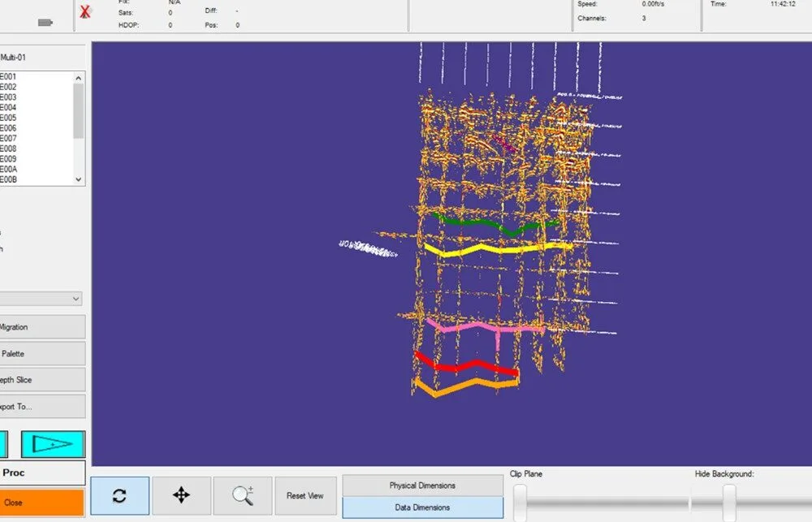Open the Depth Slice button
Viewport: 812px width, 522px height.
(x=42, y=380)
